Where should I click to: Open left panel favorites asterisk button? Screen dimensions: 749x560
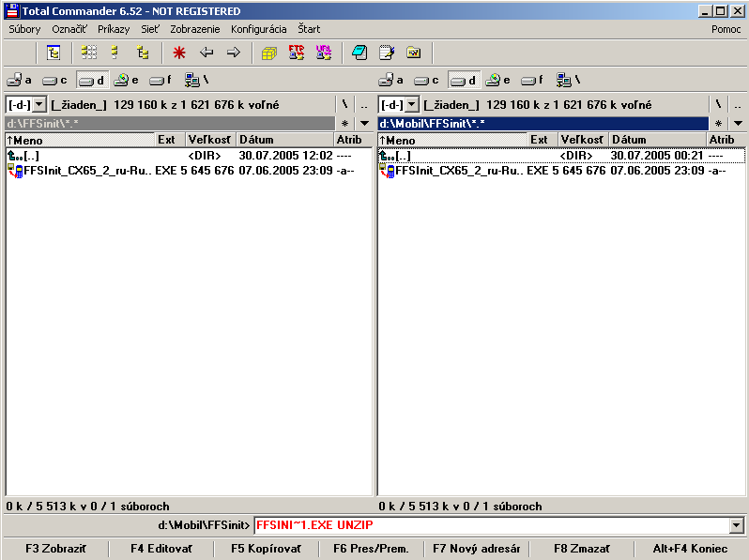pos(344,124)
